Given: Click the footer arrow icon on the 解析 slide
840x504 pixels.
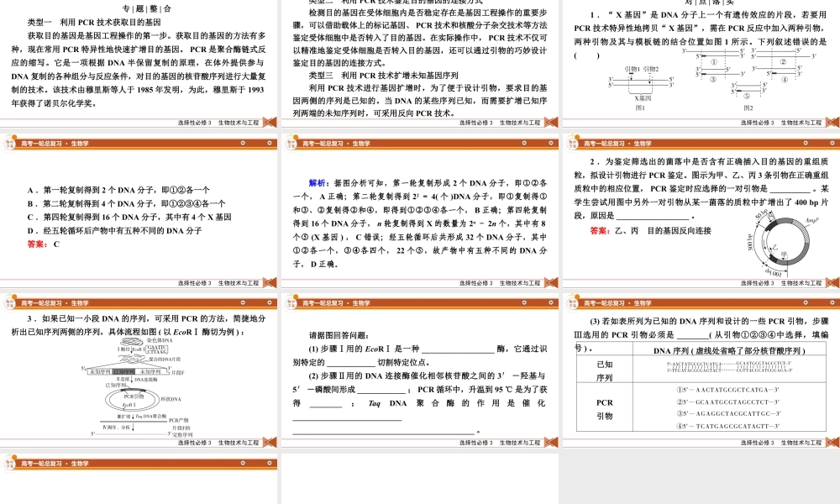Looking at the screenshot, I should pos(551,283).
